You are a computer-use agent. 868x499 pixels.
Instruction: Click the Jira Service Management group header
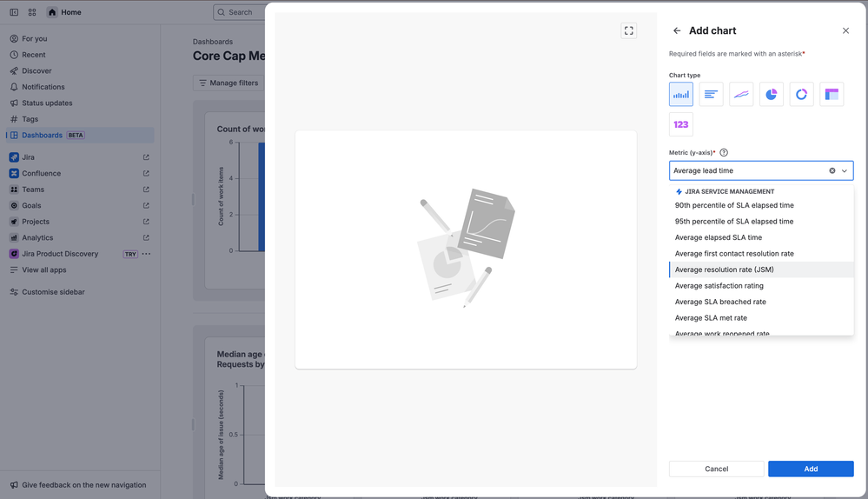(725, 191)
